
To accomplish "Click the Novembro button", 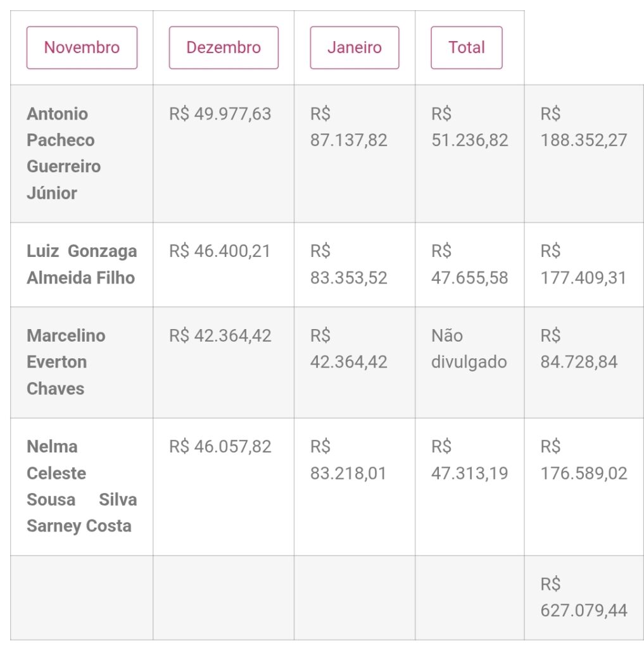I will 82,47.
